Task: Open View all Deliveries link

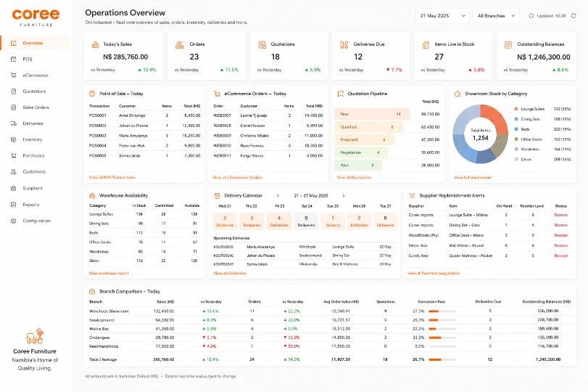Action: (x=230, y=274)
